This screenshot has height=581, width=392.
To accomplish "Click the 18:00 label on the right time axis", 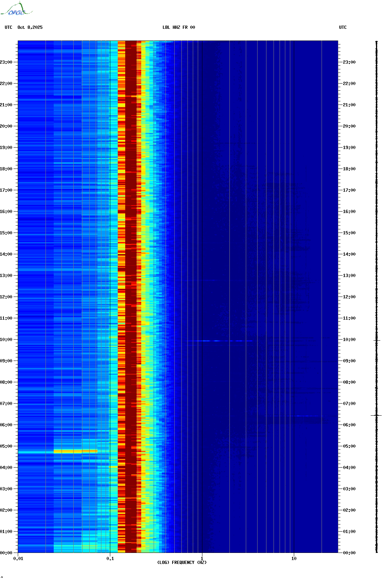I will click(349, 169).
